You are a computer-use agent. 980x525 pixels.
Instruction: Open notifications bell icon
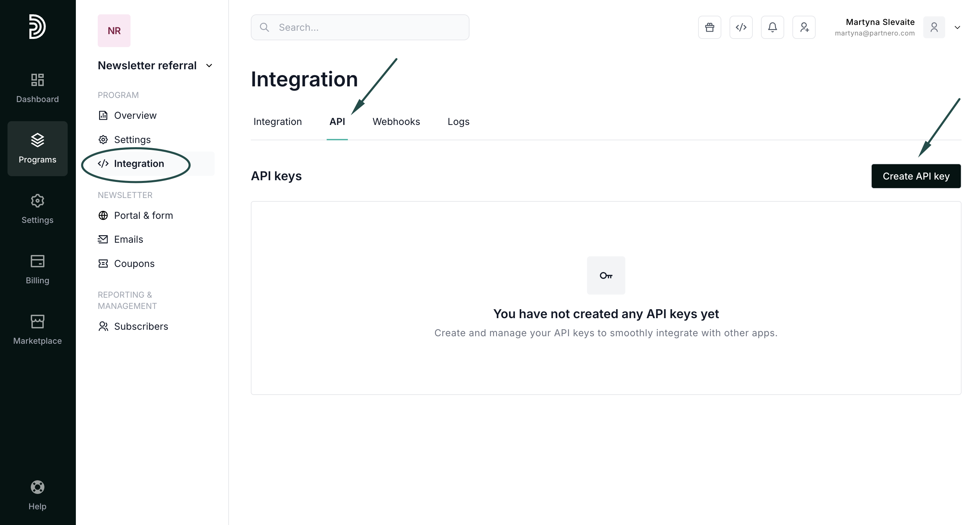[x=772, y=27]
